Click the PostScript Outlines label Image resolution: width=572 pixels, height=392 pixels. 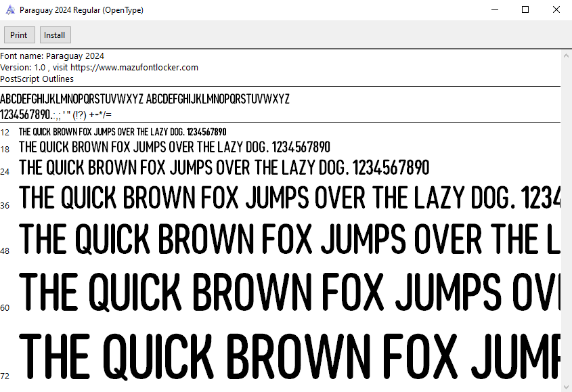tap(37, 79)
